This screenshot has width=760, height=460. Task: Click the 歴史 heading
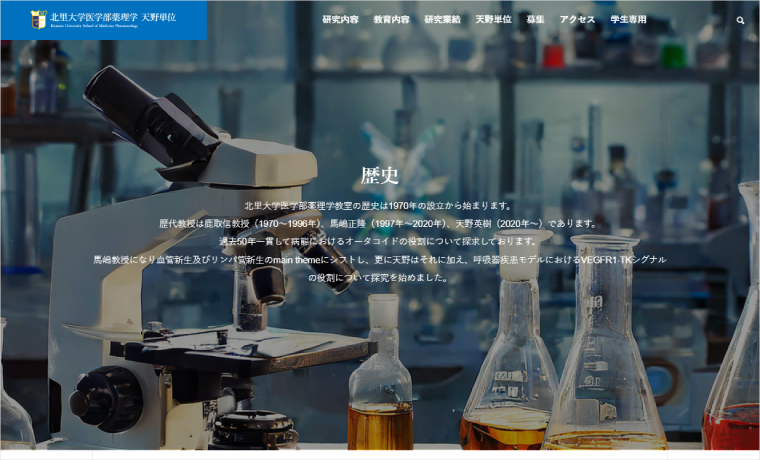click(x=380, y=176)
